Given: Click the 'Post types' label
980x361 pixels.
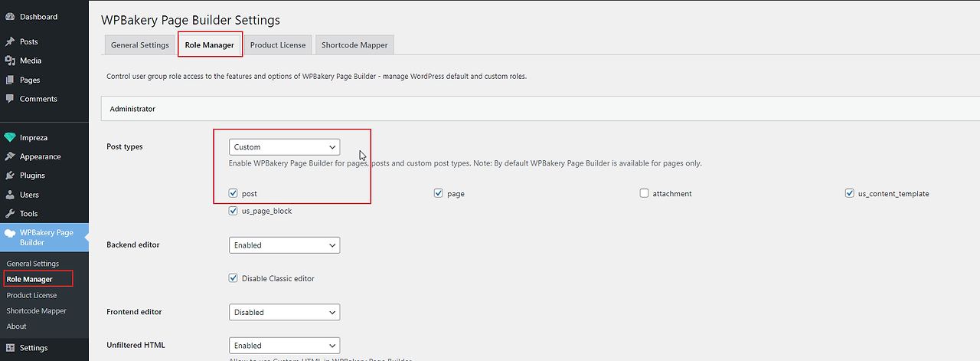Looking at the screenshot, I should 125,147.
